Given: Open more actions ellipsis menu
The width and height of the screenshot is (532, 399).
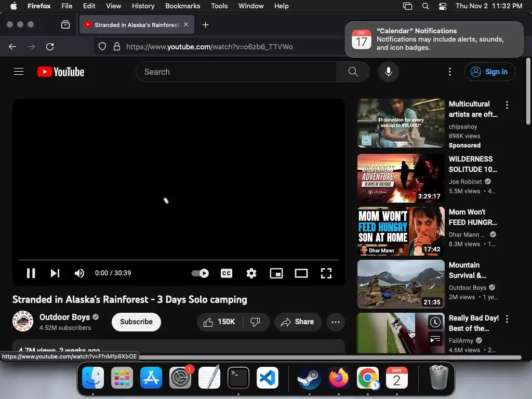Looking at the screenshot, I should click(336, 322).
